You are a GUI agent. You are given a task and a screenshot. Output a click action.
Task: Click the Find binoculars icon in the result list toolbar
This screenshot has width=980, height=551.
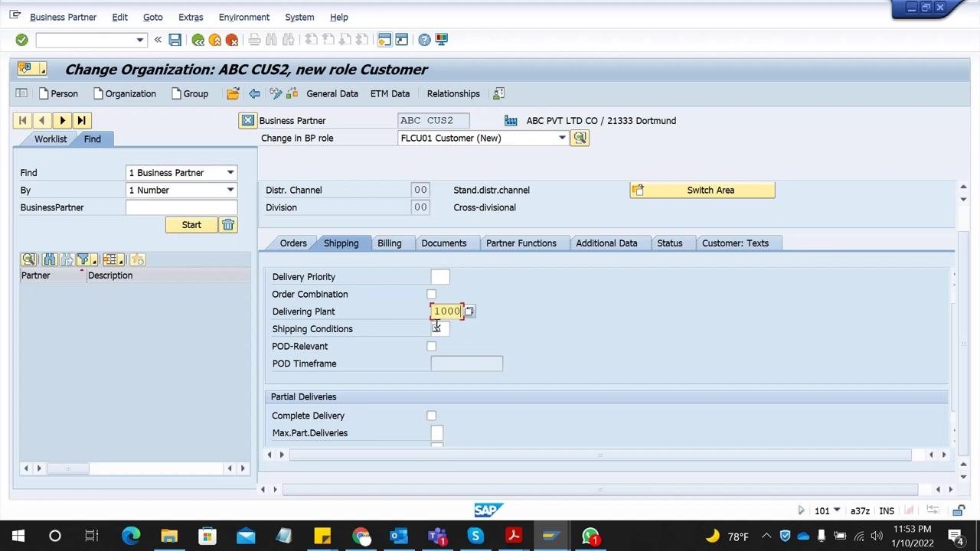49,259
